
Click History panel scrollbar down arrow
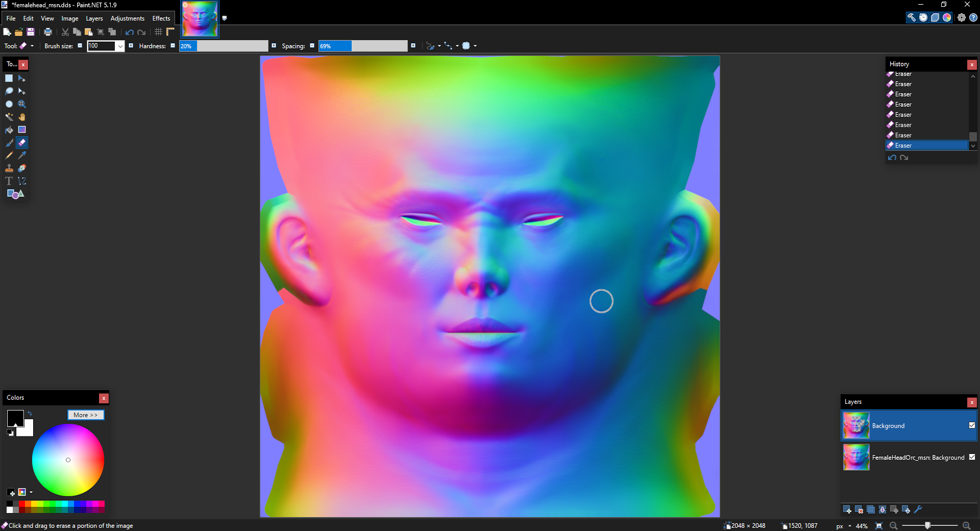point(973,146)
